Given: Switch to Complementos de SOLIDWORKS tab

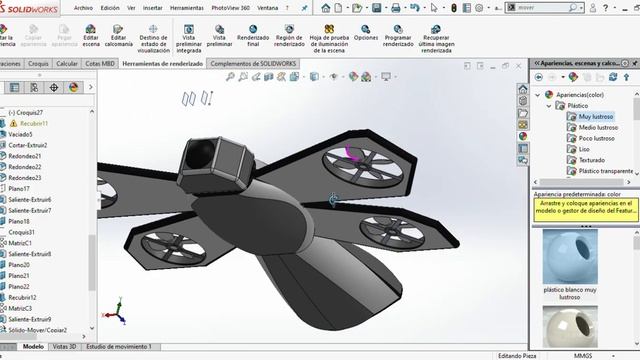Looking at the screenshot, I should (253, 64).
